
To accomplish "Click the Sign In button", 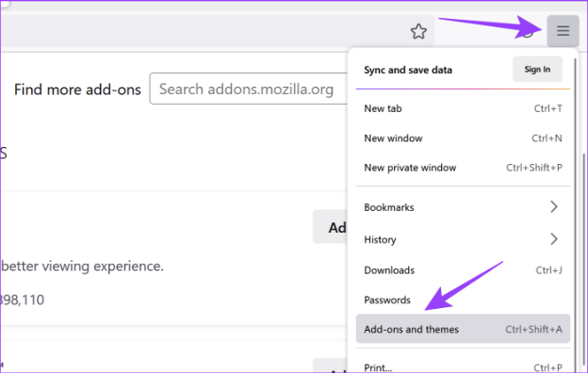I will click(x=537, y=70).
